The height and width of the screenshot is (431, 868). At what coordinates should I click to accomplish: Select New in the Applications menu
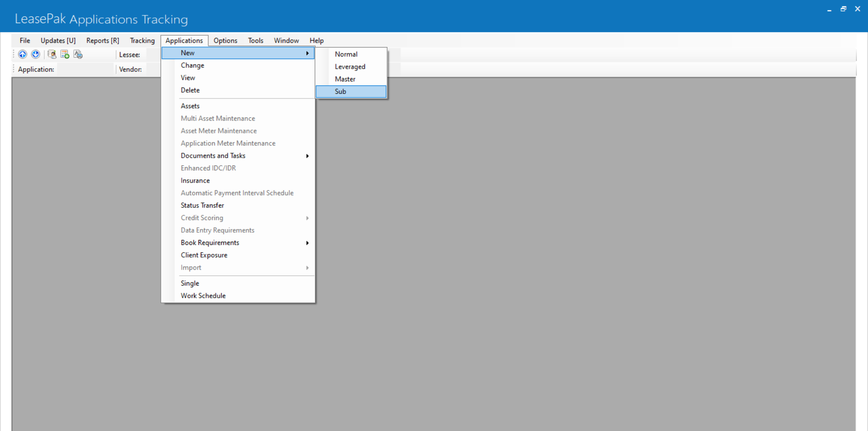[x=238, y=53]
